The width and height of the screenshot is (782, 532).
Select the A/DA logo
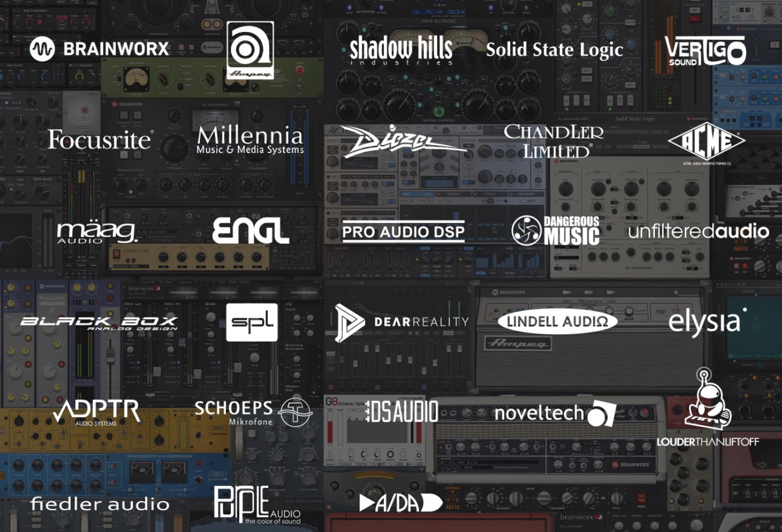[x=401, y=503]
